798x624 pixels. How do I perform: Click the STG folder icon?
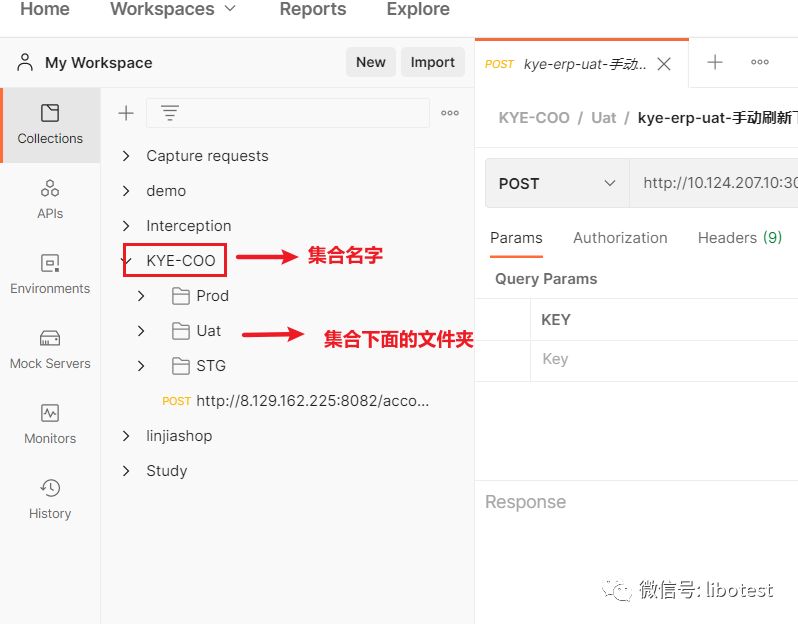[x=181, y=366]
